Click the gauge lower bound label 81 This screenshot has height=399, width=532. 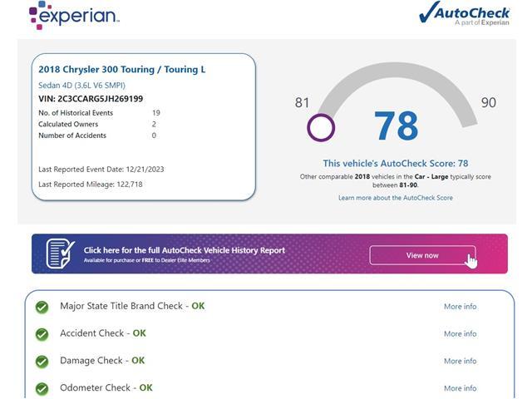pyautogui.click(x=302, y=103)
